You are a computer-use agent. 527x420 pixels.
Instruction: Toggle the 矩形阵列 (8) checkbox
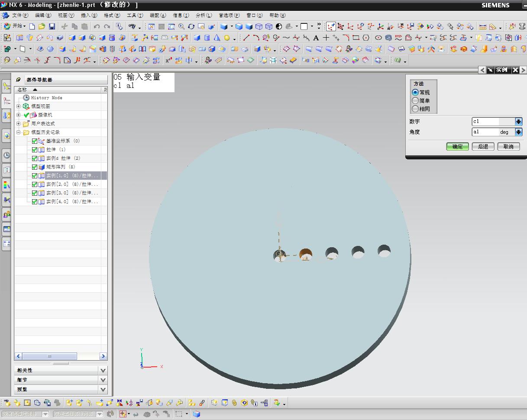point(35,167)
